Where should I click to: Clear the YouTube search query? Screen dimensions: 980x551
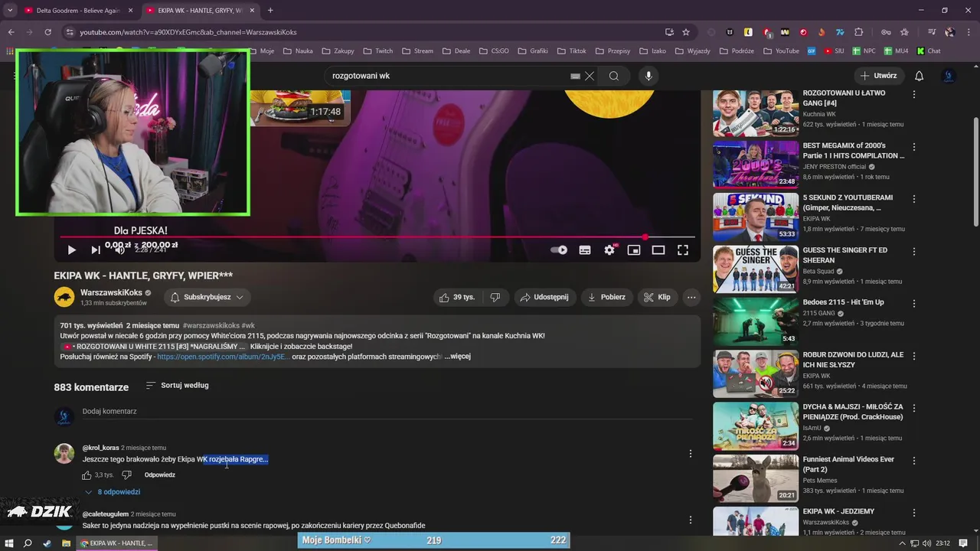click(589, 76)
